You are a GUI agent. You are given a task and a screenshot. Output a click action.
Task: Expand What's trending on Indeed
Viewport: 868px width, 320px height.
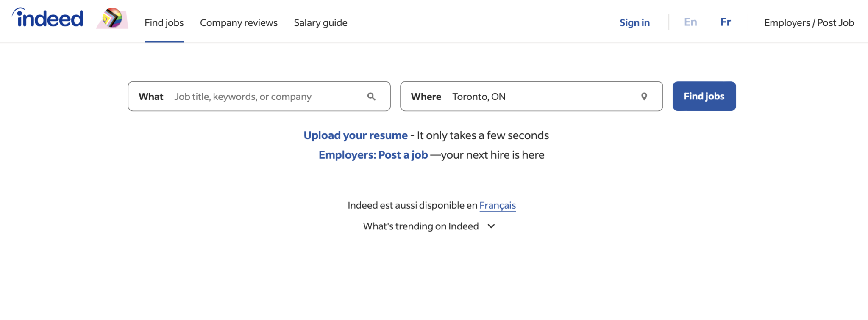coord(421,226)
